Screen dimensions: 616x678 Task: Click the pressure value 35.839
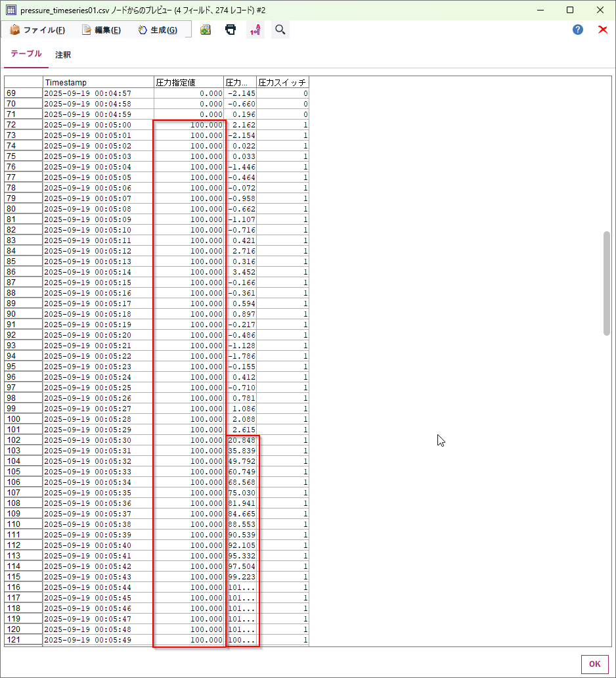pyautogui.click(x=242, y=451)
